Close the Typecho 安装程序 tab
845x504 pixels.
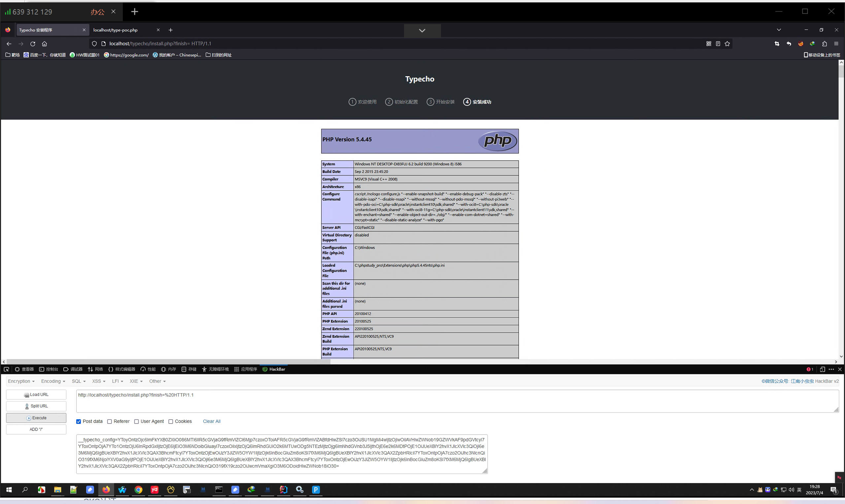pos(84,30)
